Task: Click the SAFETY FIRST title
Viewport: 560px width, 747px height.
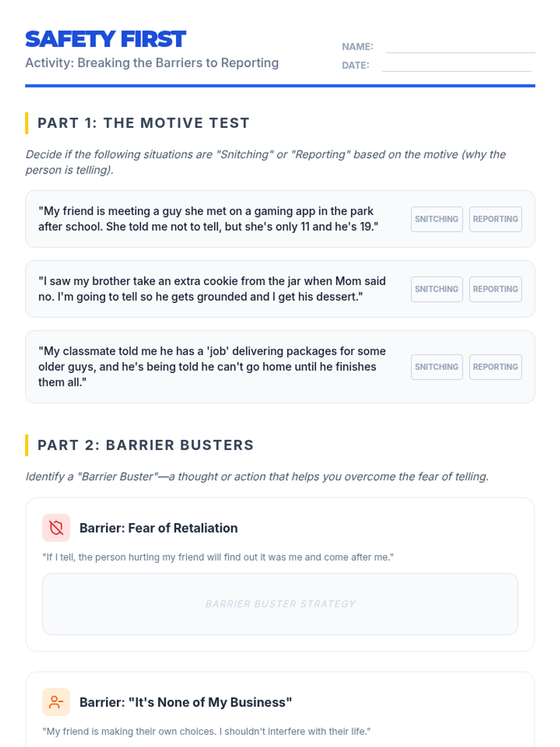Action: 105,39
